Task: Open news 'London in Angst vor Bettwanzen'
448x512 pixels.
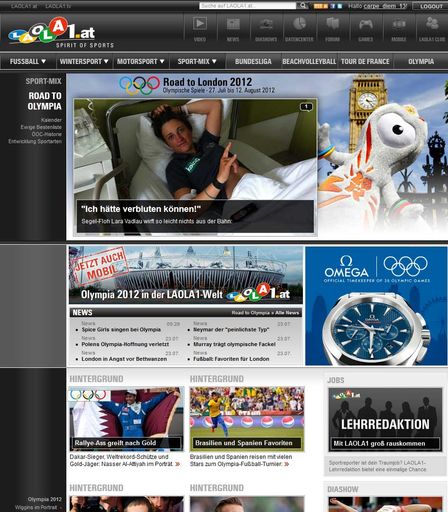Action: tap(124, 359)
